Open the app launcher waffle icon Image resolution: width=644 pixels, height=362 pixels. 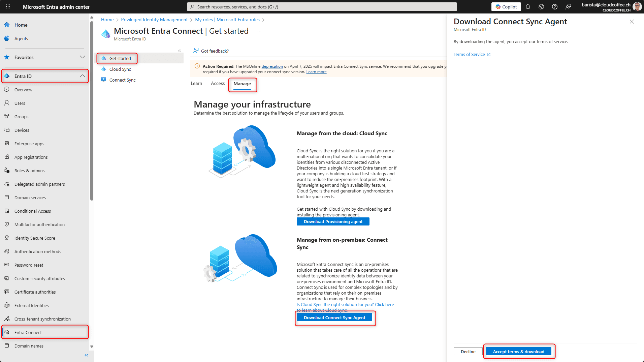click(x=8, y=7)
